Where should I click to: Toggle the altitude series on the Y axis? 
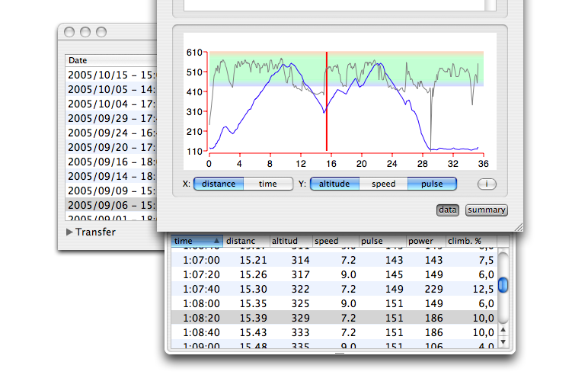pos(335,184)
